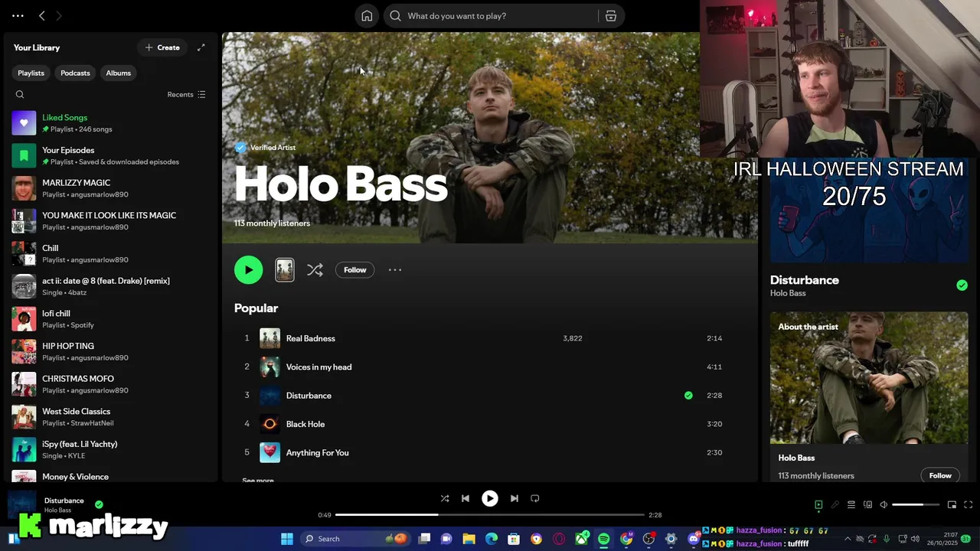Remove Disturbance from liked in player bar
Screen dimensions: 980x551
click(99, 504)
